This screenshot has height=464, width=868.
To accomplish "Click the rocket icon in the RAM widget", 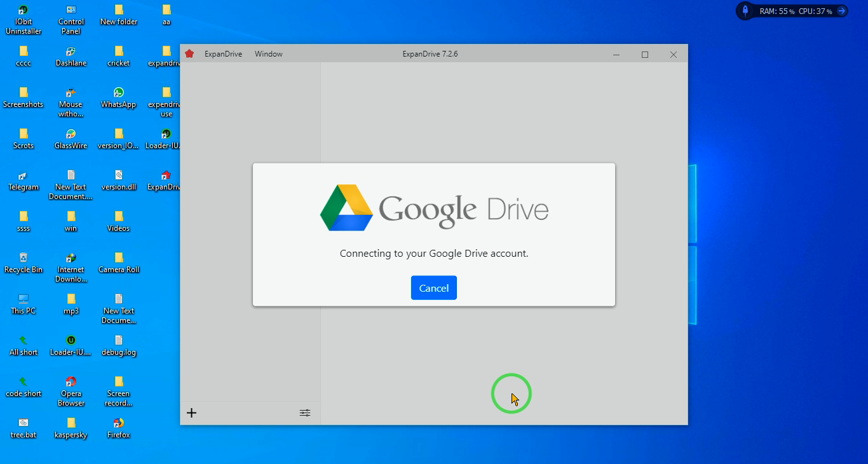I will coord(745,11).
